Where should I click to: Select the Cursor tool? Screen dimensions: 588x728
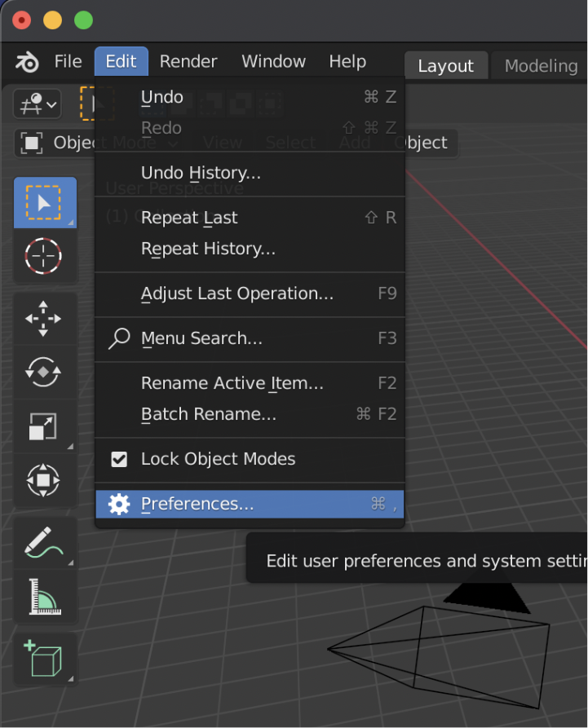point(45,256)
